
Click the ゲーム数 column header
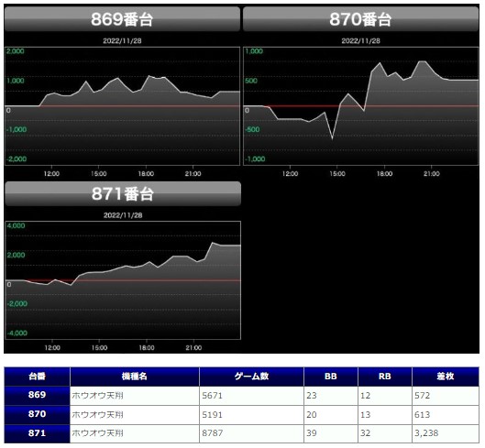click(x=251, y=377)
